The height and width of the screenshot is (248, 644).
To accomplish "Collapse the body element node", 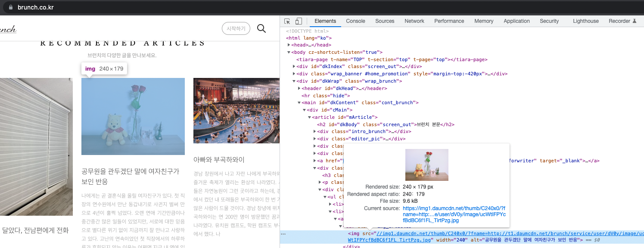I will click(x=289, y=52).
